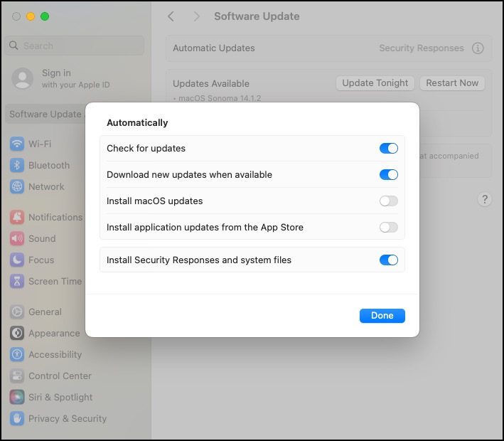
Task: Select Accessibility in the sidebar
Action: point(55,355)
